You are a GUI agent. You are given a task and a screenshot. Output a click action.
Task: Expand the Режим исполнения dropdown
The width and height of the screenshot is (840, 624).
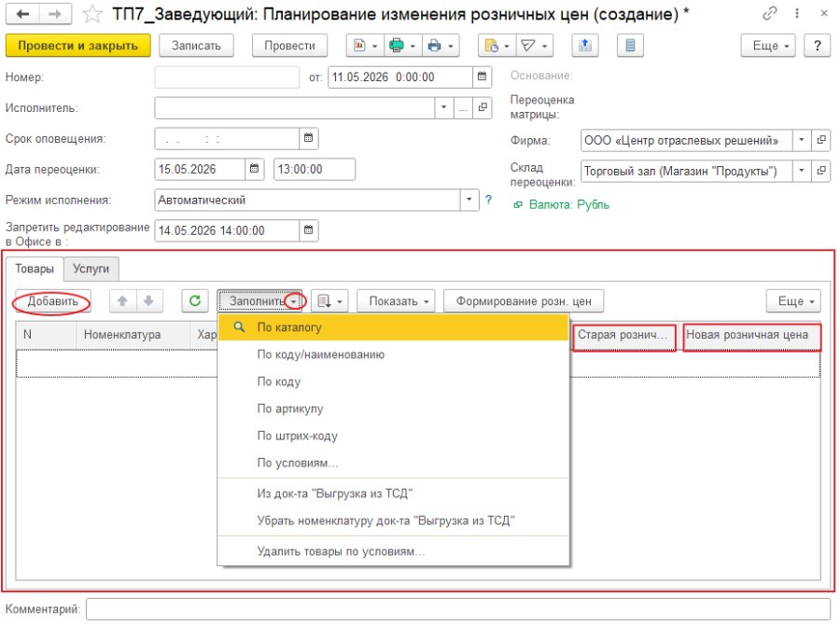coord(469,200)
